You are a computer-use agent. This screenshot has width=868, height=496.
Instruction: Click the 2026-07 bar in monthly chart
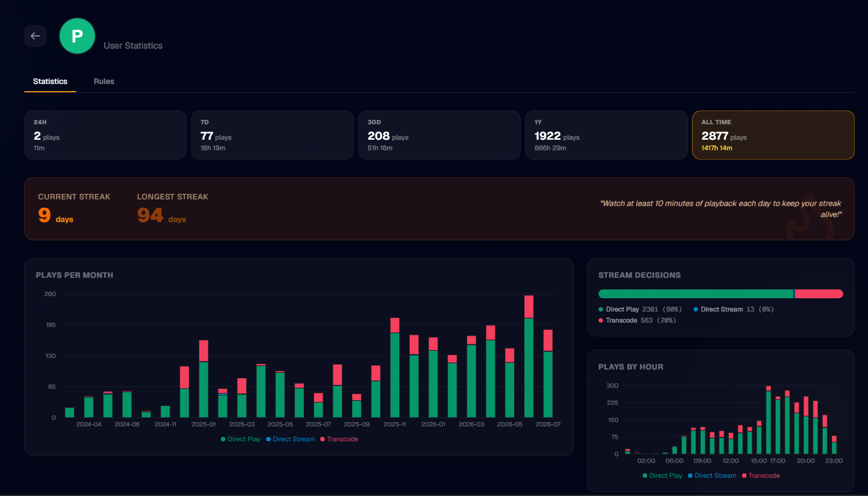coord(548,373)
